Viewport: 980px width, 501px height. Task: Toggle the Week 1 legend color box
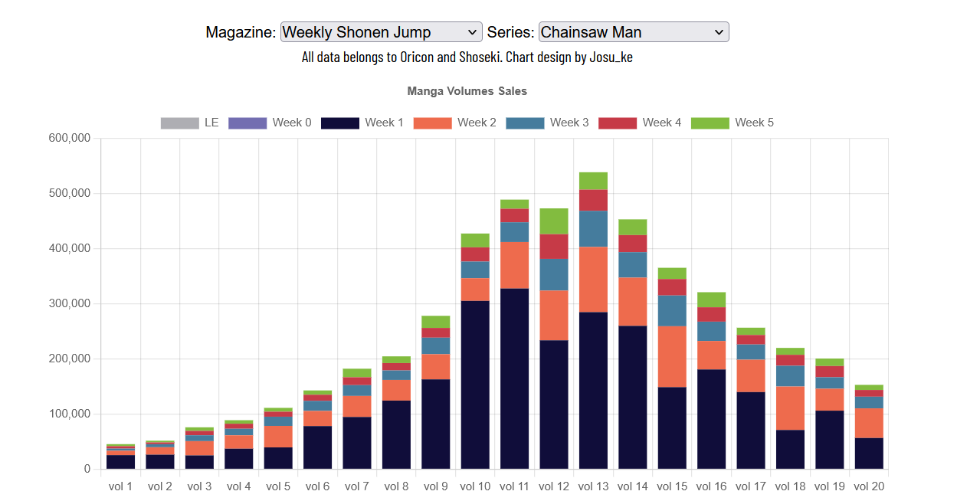[x=340, y=123]
